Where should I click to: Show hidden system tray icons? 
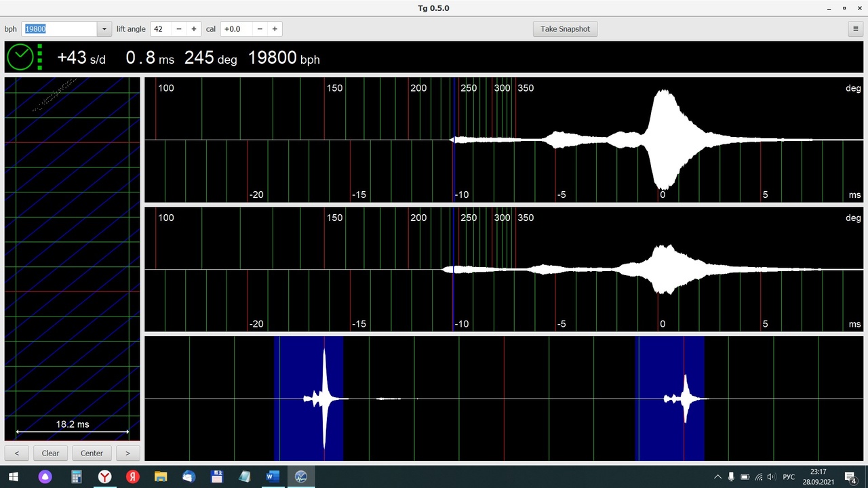(717, 477)
